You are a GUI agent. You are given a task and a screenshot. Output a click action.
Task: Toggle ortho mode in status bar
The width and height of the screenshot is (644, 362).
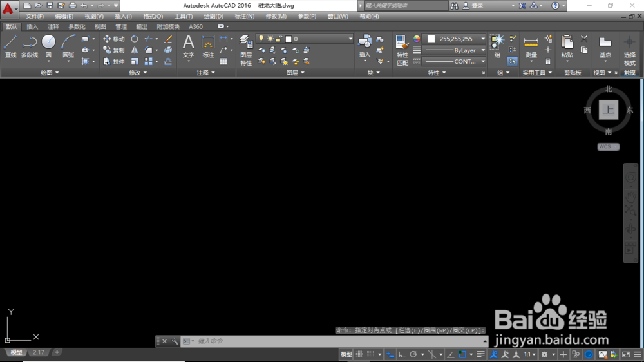pos(402,354)
